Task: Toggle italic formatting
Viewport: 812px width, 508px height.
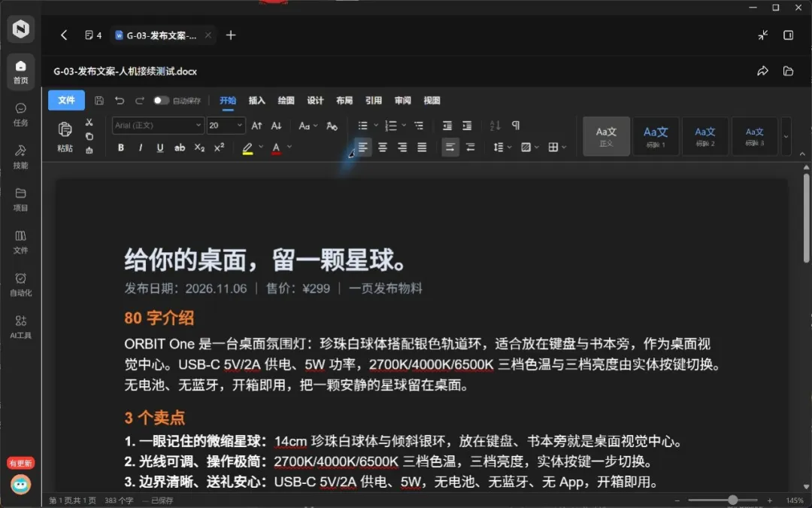Action: (x=141, y=148)
